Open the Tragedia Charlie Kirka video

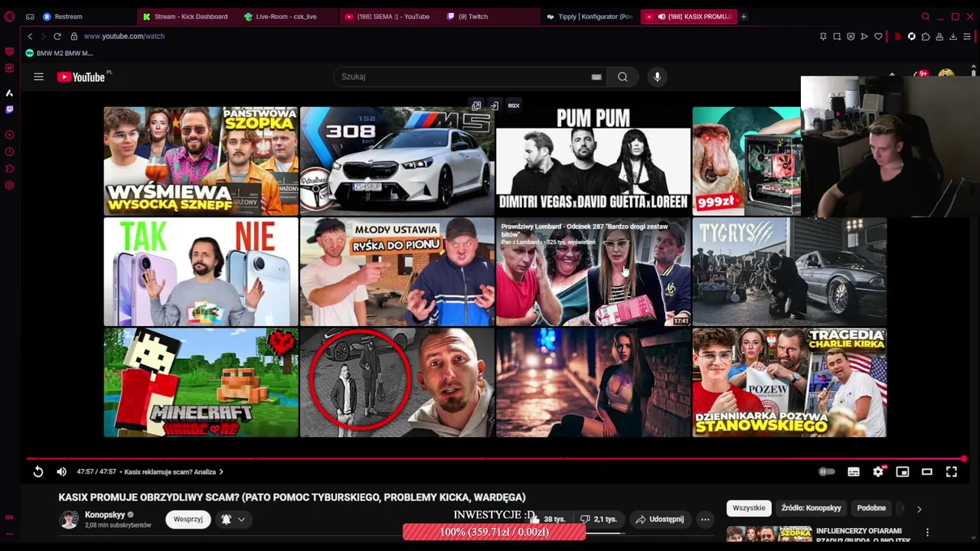tap(789, 383)
